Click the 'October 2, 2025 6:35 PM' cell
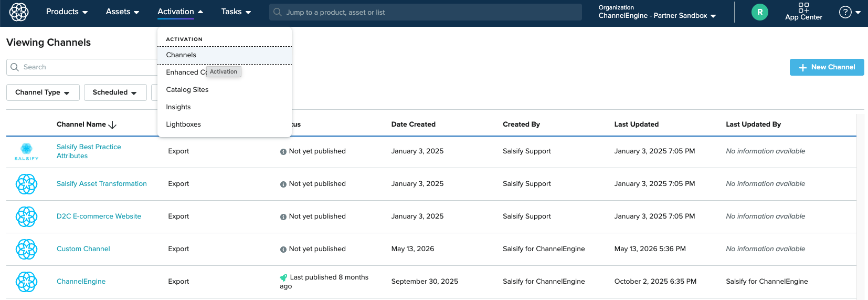Viewport: 868px width, 300px height. (x=655, y=282)
